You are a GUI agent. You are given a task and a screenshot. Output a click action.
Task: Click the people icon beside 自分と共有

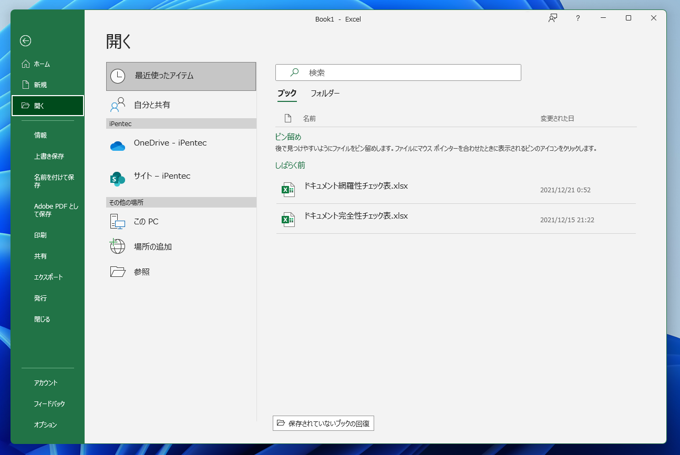click(118, 105)
